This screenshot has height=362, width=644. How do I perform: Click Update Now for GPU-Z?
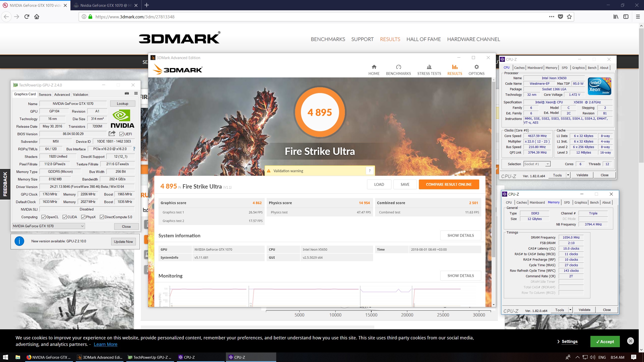coord(123,242)
